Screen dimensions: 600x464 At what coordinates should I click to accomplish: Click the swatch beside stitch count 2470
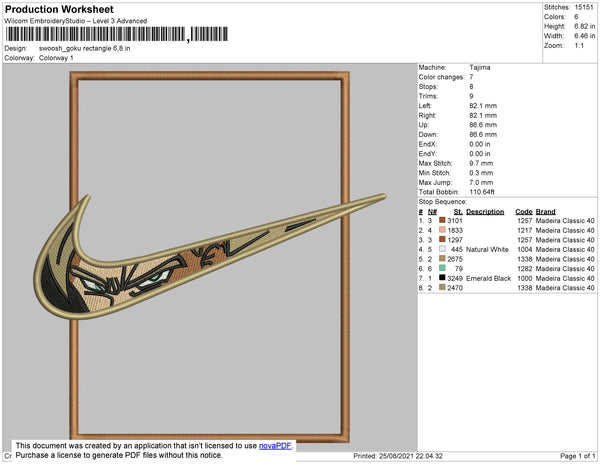click(442, 287)
